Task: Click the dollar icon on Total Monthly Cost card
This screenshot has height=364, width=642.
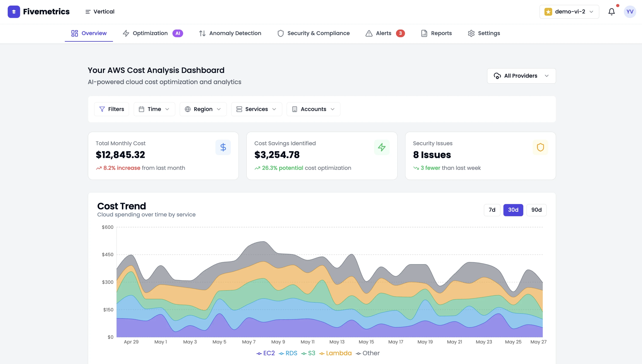Action: click(223, 147)
